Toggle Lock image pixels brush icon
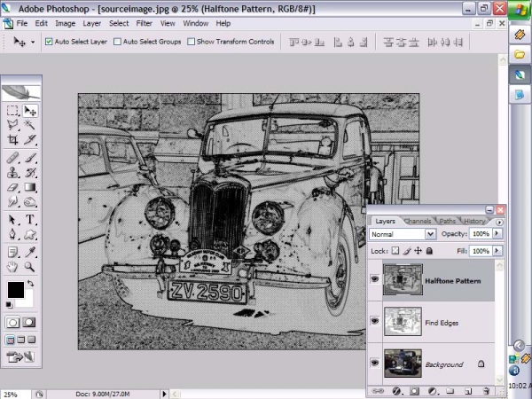The image size is (532, 399). click(x=407, y=251)
